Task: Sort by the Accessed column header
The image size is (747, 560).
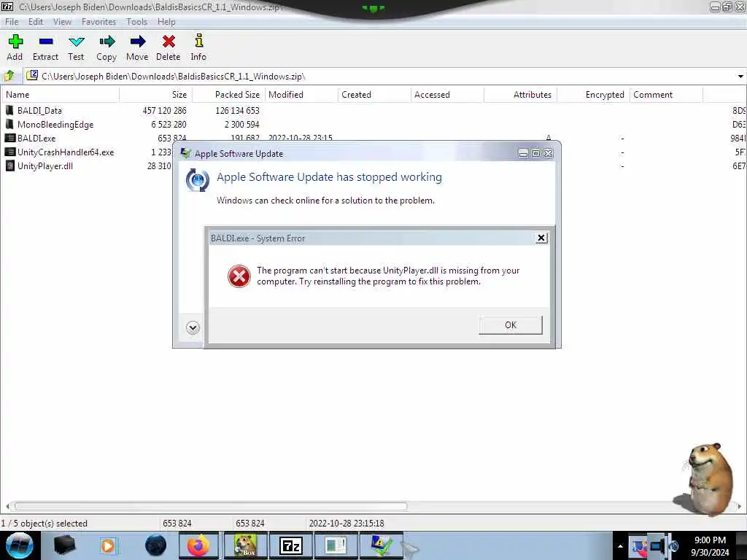Action: [447, 94]
